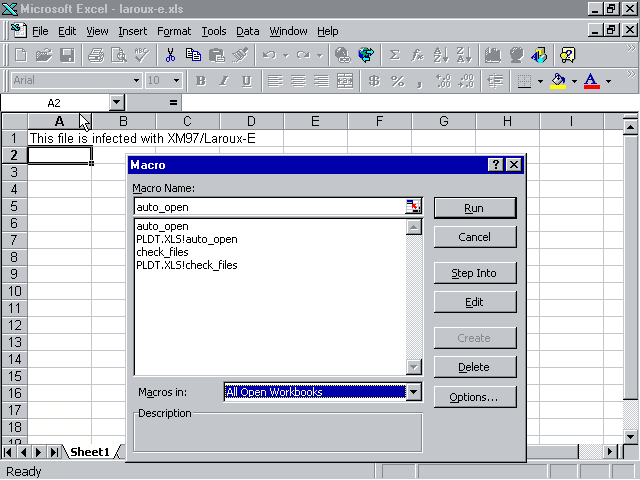Click the macro Edit button
Screen dimensions: 640x480
(x=475, y=302)
